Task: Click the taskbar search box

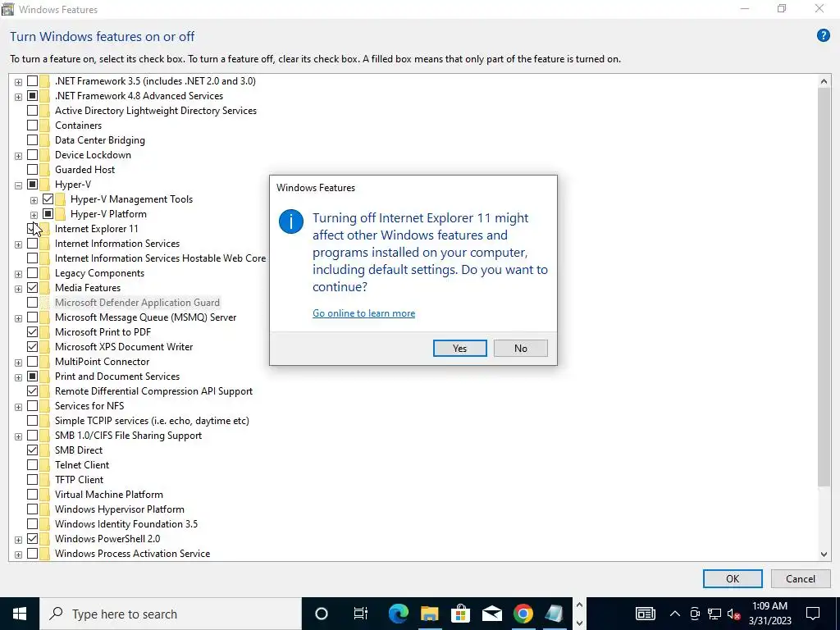Action: point(171,614)
